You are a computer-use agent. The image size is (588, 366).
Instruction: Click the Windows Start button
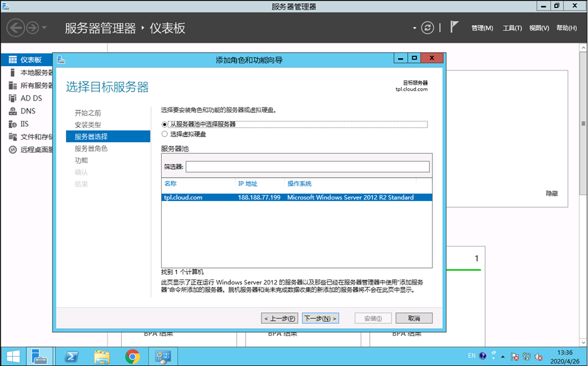tap(13, 356)
